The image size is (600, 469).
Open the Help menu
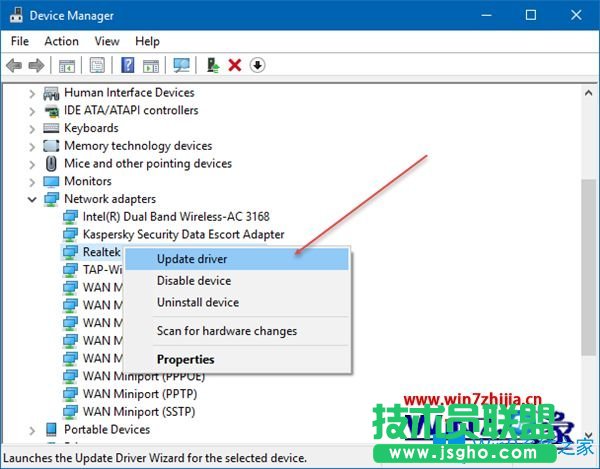click(x=147, y=41)
